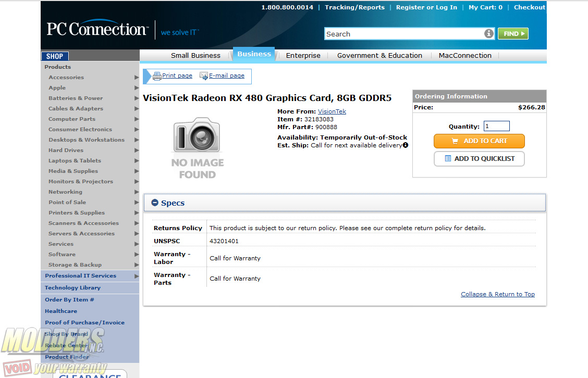The width and height of the screenshot is (588, 378).
Task: Click Collapse & Return to Top link
Action: click(498, 294)
